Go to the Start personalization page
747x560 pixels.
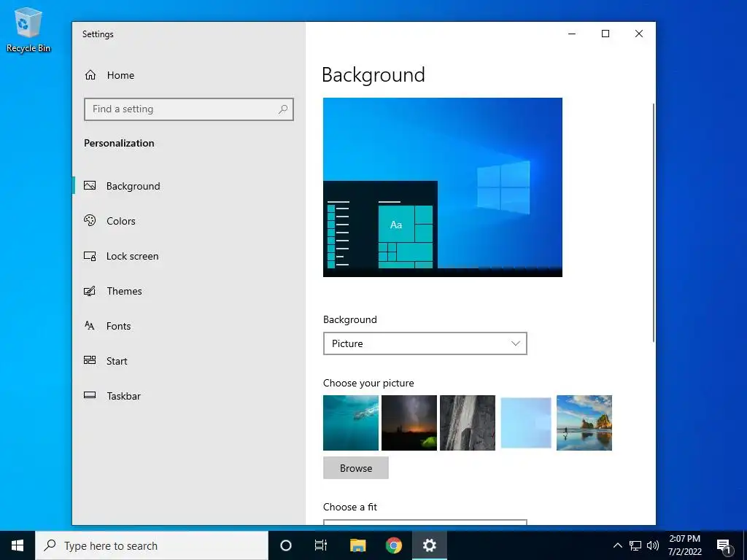[117, 361]
